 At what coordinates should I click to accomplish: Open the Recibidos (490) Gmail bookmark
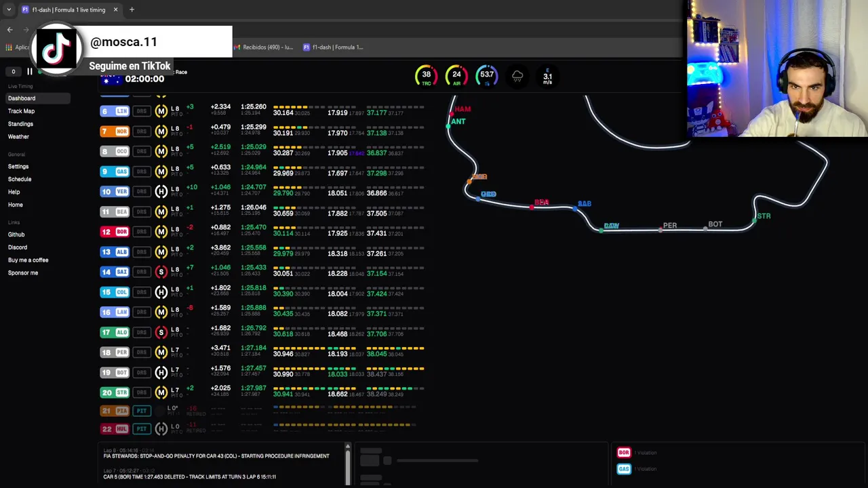(x=263, y=47)
